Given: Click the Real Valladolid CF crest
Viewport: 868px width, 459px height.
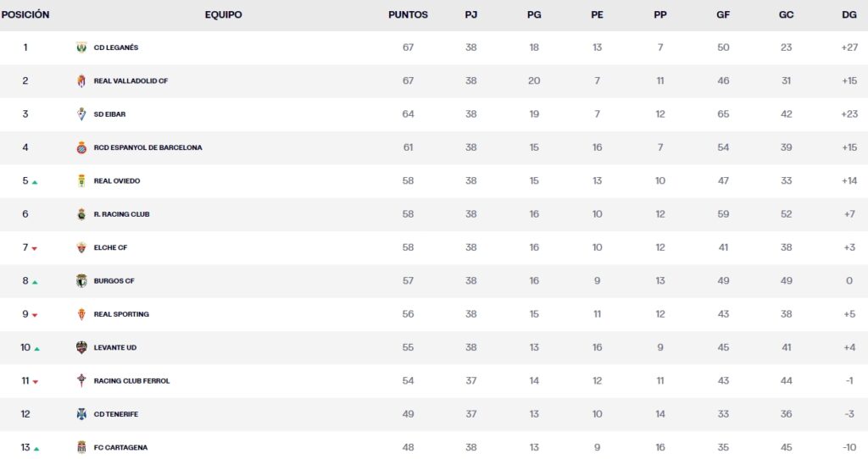Looking at the screenshot, I should click(x=81, y=80).
